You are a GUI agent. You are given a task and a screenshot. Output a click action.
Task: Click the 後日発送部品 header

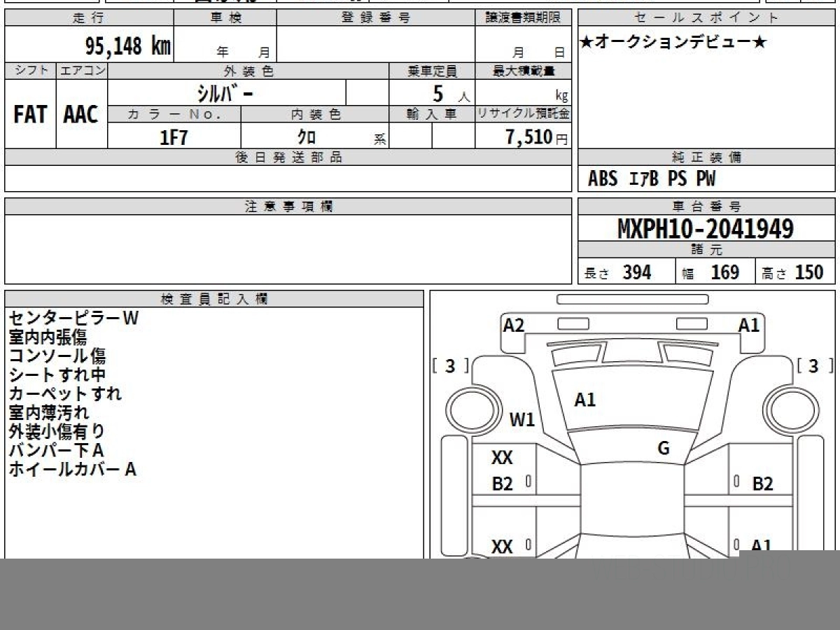288,157
